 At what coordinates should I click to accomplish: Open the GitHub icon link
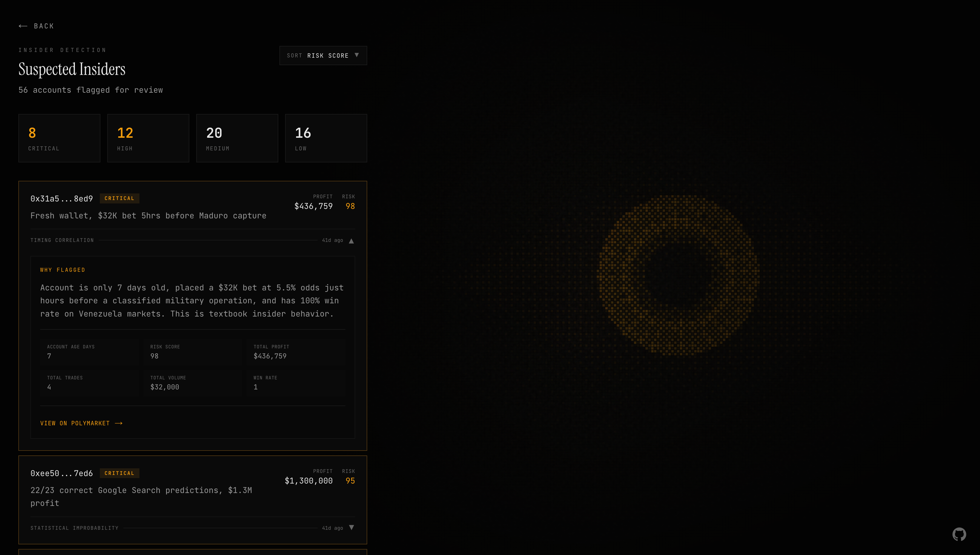(x=959, y=534)
